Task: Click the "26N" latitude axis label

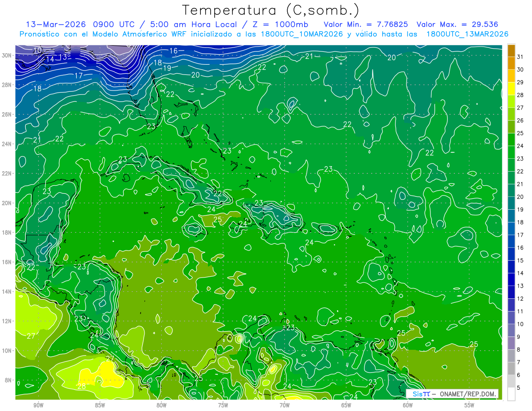Action: tap(7, 114)
